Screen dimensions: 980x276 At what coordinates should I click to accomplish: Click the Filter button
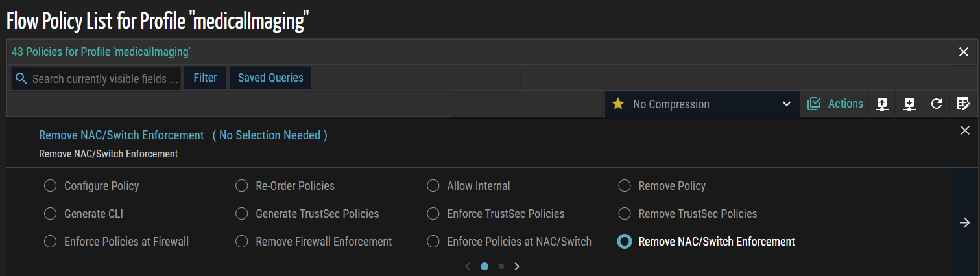tap(205, 78)
